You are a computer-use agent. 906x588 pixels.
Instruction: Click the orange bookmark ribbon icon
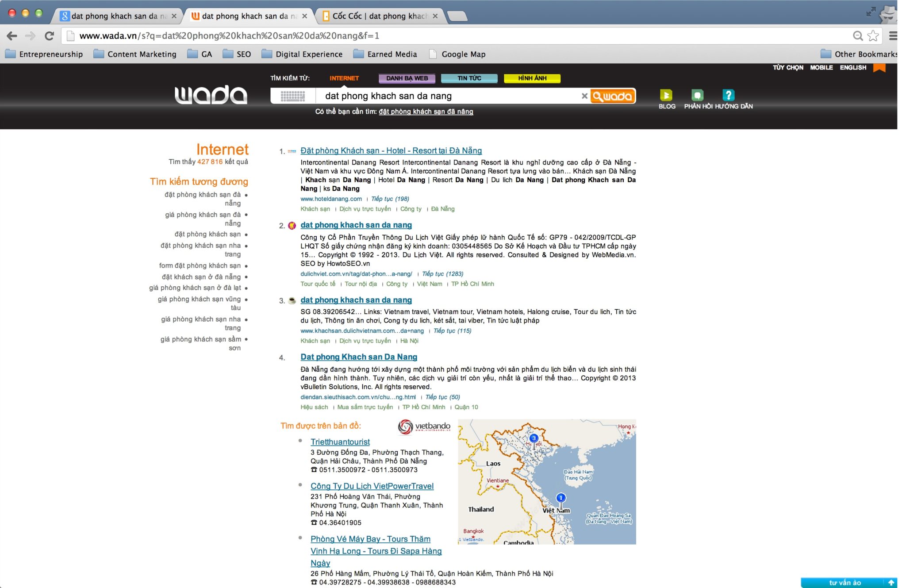879,68
